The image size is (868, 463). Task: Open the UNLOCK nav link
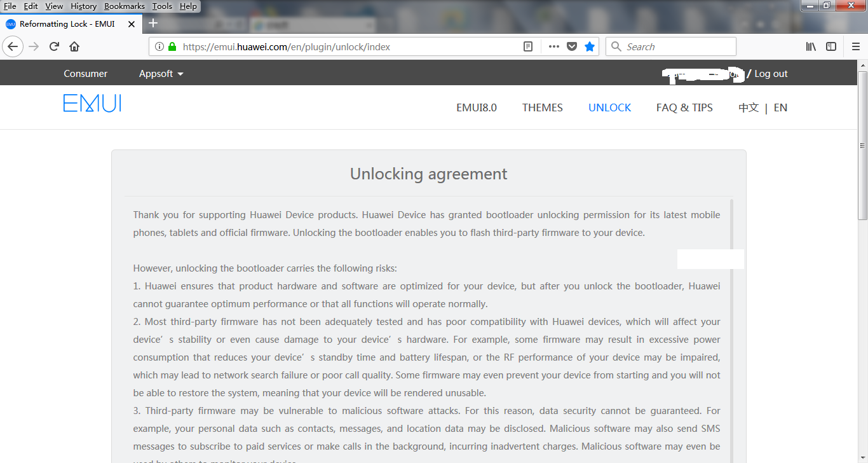610,107
